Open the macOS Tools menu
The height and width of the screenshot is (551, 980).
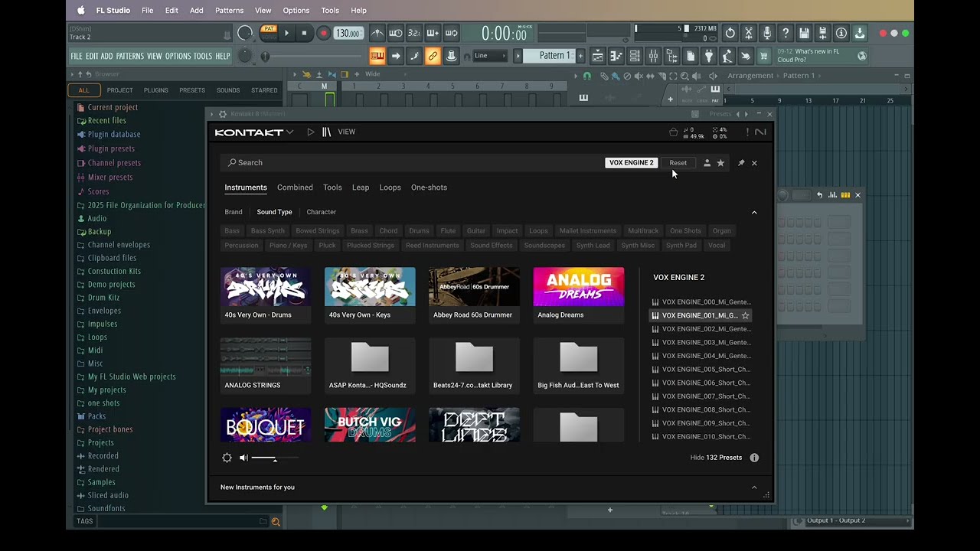coord(330,10)
